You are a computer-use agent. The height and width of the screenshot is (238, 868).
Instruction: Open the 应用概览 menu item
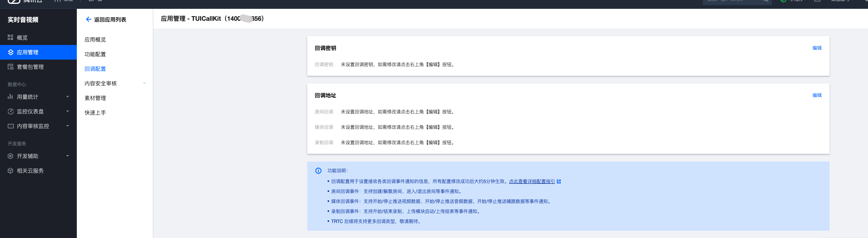(95, 40)
